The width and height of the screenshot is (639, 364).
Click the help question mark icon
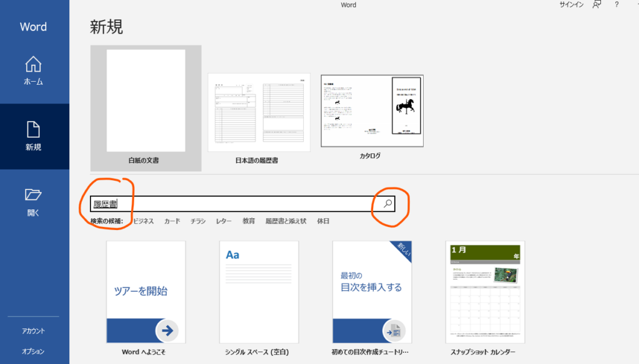617,5
